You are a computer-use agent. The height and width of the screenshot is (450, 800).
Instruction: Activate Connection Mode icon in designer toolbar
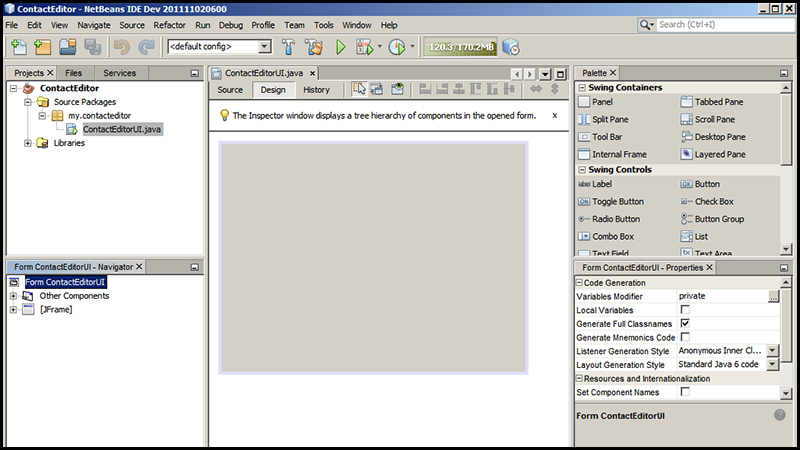(377, 89)
